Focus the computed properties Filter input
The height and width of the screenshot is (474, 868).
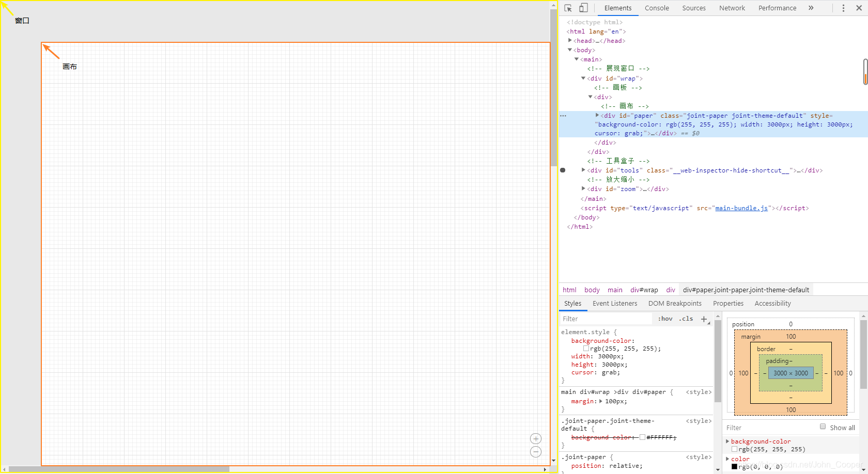point(770,428)
